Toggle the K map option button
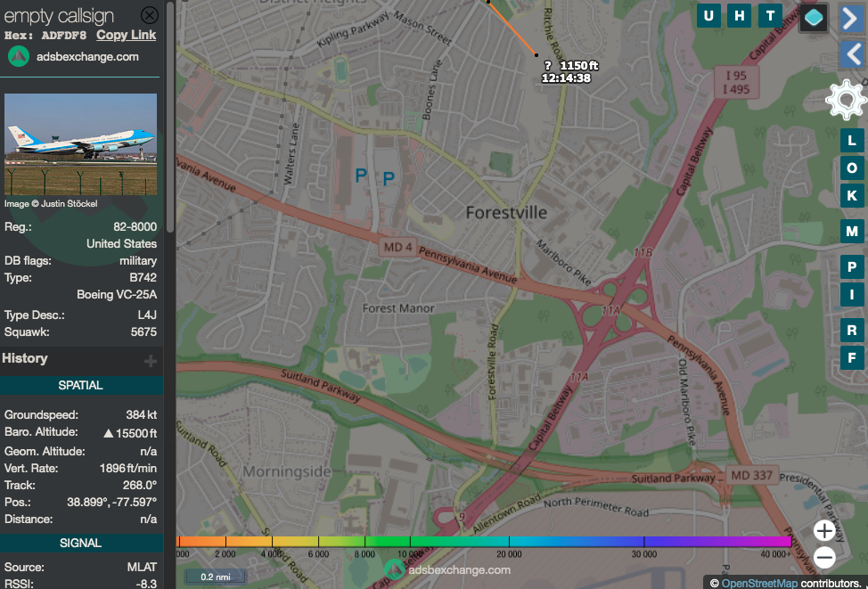 (852, 196)
